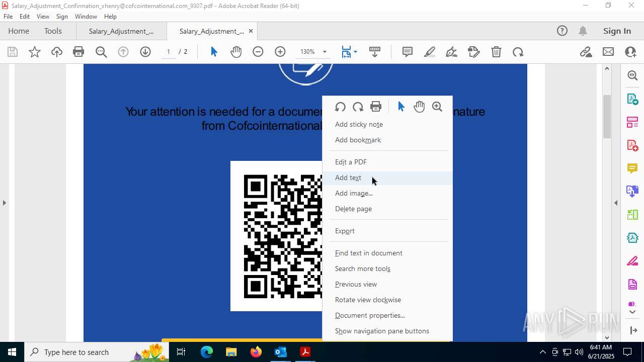
Task: Select the Highlight text tool
Action: [430, 52]
